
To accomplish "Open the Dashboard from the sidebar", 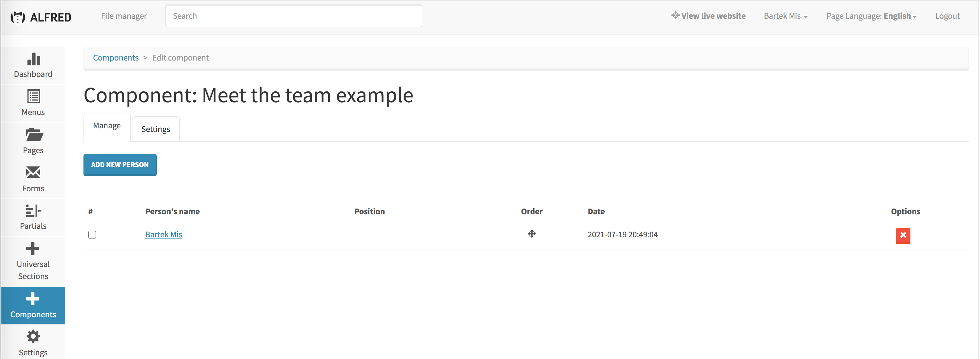I will click(x=33, y=65).
